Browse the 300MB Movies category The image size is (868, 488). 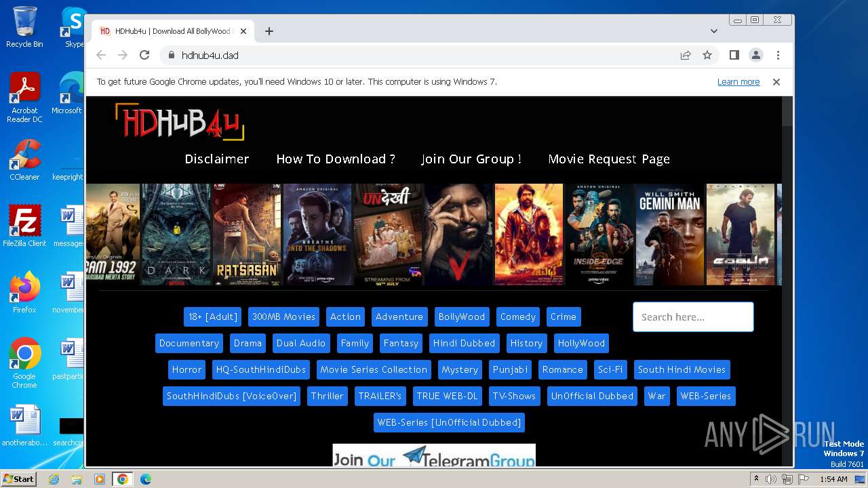click(x=283, y=317)
